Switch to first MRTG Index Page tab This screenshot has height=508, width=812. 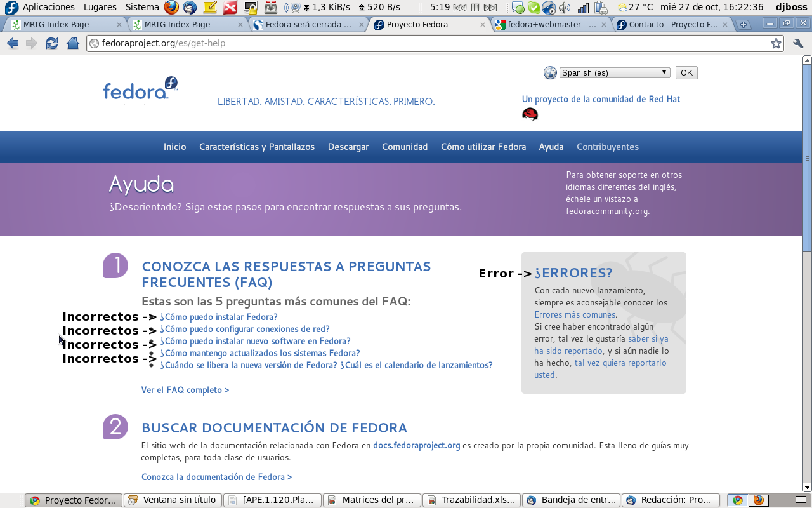pos(63,25)
